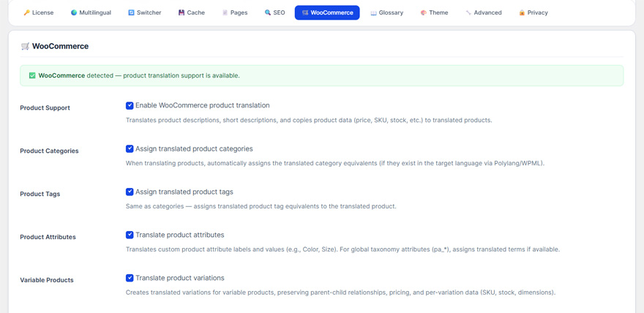644x313 pixels.
Task: Click the Variable Products row label
Action: point(47,280)
